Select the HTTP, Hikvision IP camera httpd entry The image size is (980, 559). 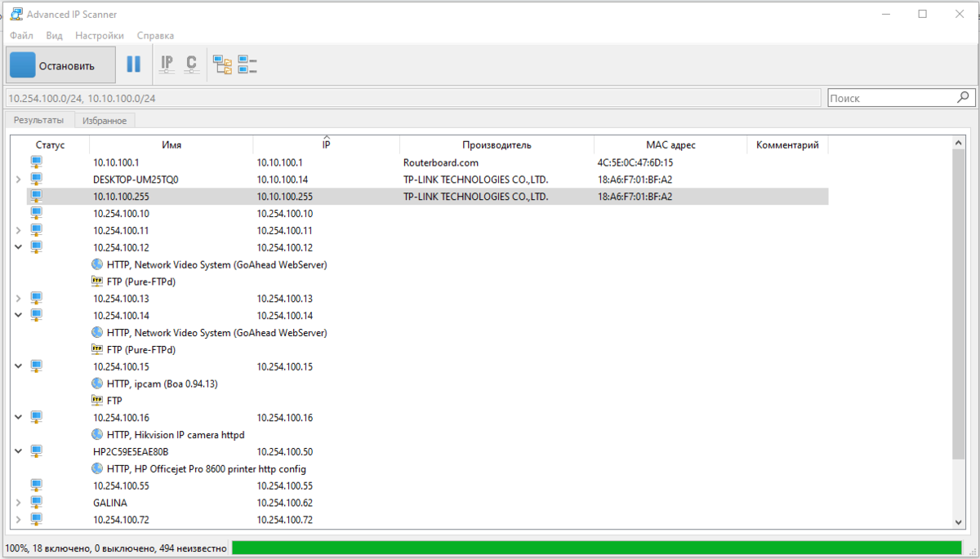(x=176, y=435)
